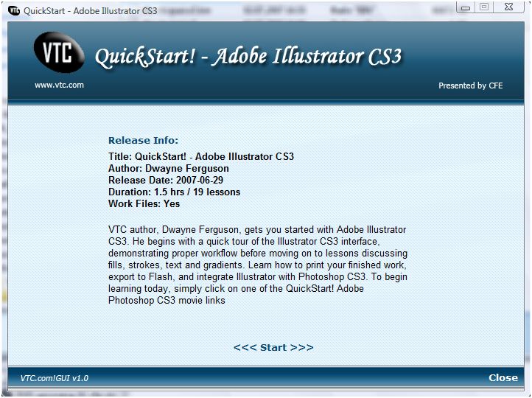Click the QuickStart! - Adobe Illustrator CS3 banner title
This screenshot has width=532, height=398.
[248, 56]
